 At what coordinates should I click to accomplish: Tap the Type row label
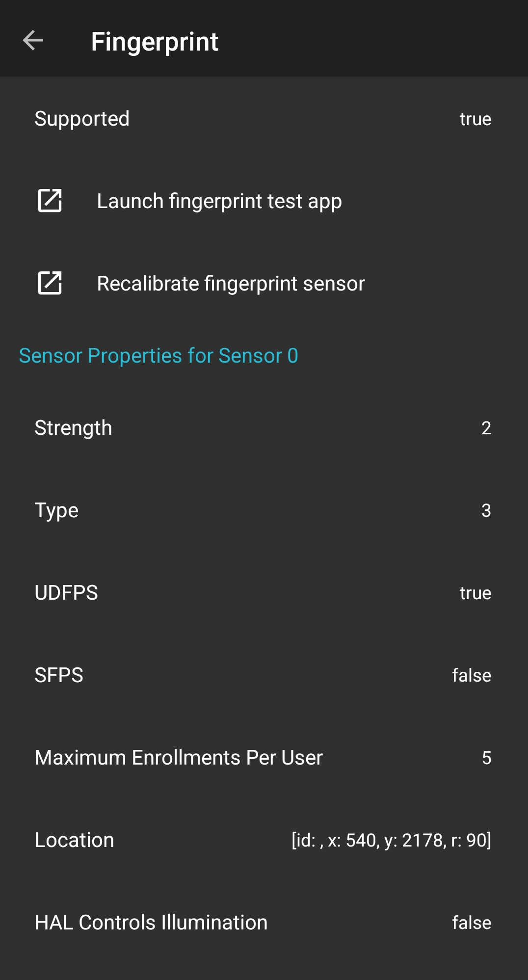(x=56, y=510)
